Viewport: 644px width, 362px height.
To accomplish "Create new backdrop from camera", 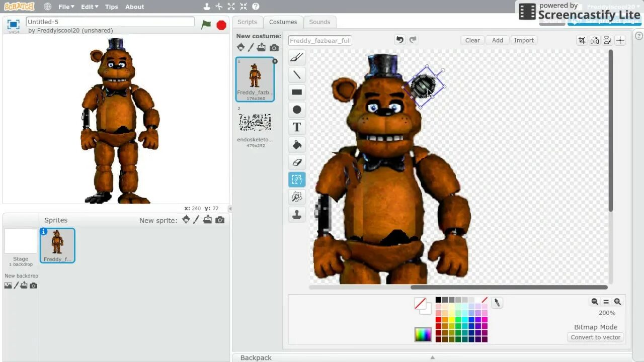I will [x=33, y=285].
